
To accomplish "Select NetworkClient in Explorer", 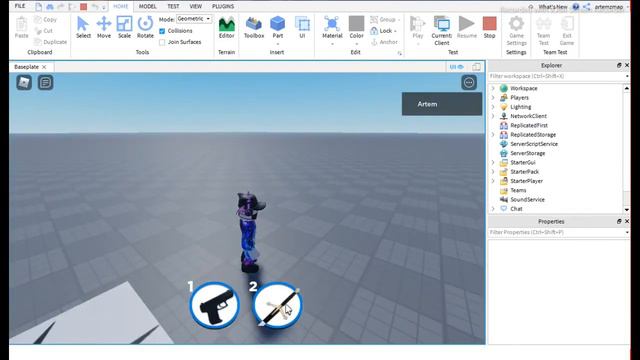I will tap(528, 116).
